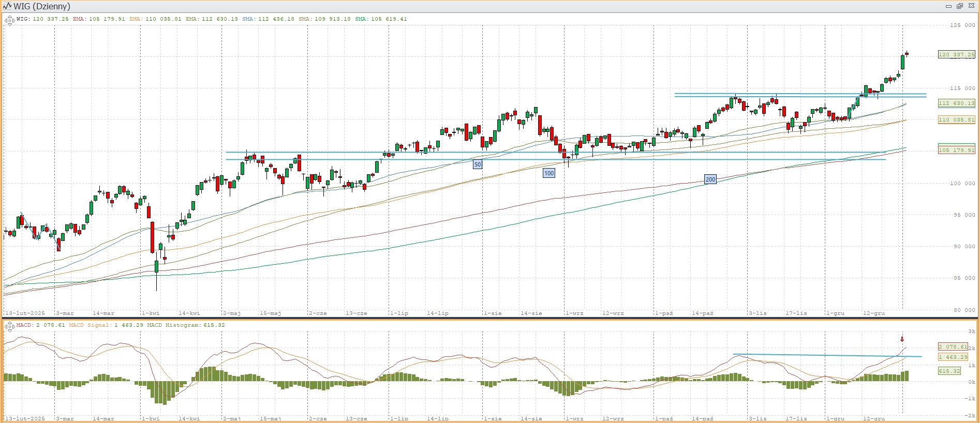Click the 1-wrz date marker on time axis
Image resolution: width=980 pixels, height=423 pixels.
point(574,313)
